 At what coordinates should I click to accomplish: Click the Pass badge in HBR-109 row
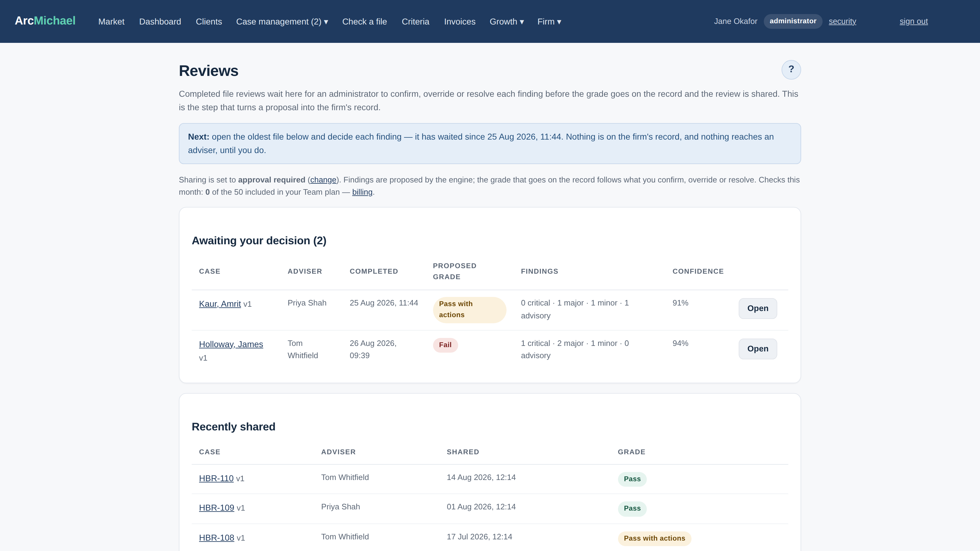632,508
